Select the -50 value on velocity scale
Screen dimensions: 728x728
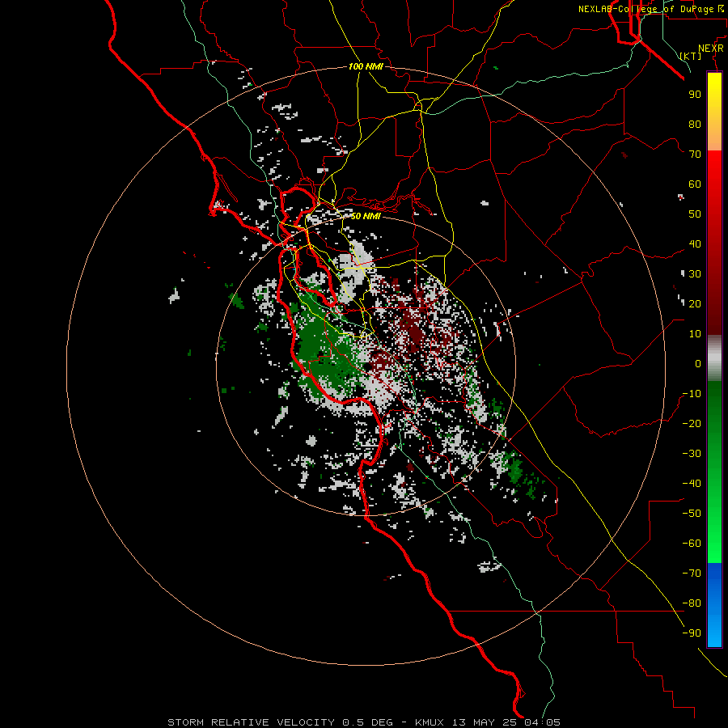click(x=692, y=513)
